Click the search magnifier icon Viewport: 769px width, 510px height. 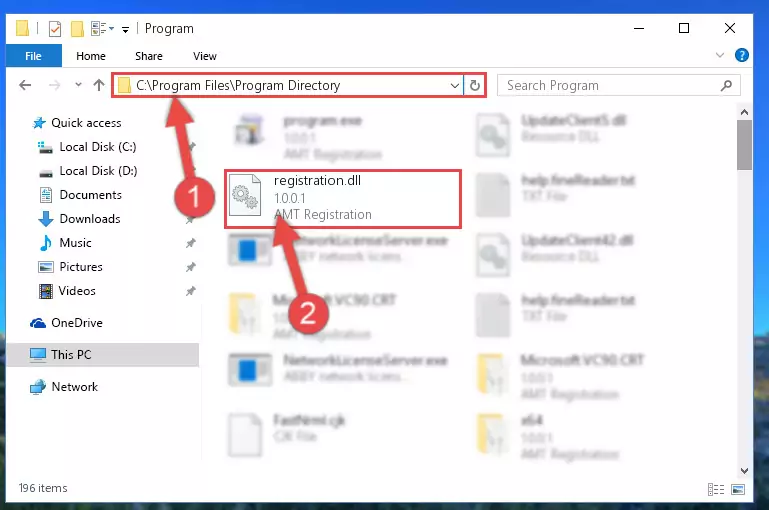(x=726, y=85)
